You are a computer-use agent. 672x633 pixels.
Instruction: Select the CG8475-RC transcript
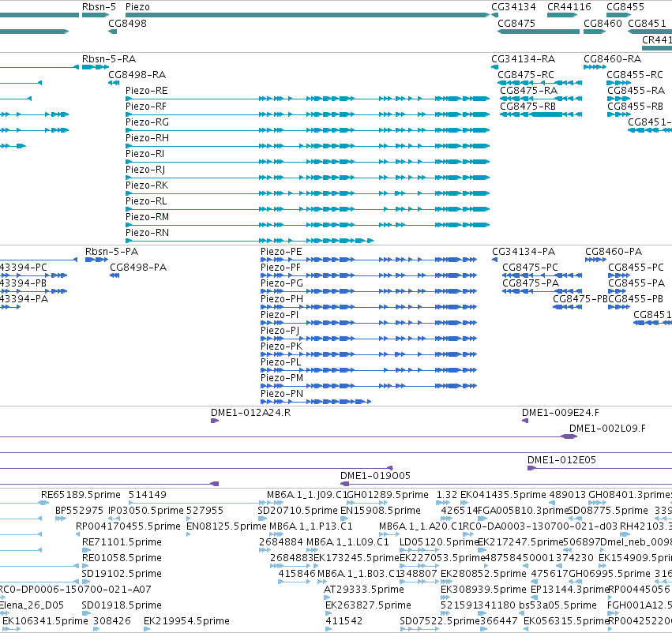539,83
